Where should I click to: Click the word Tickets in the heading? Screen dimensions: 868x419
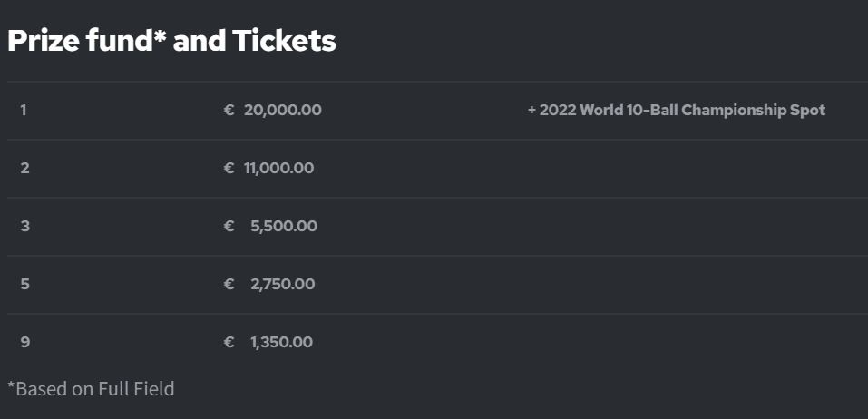point(284,41)
